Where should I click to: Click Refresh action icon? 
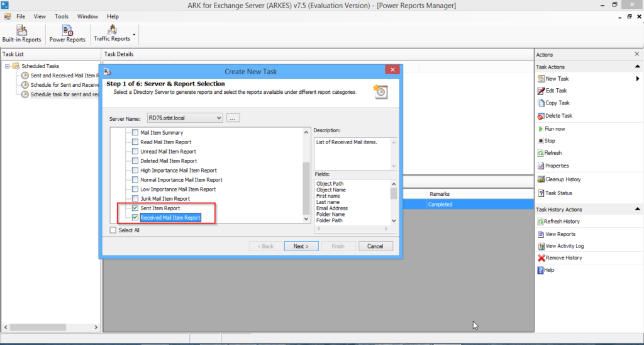(541, 153)
